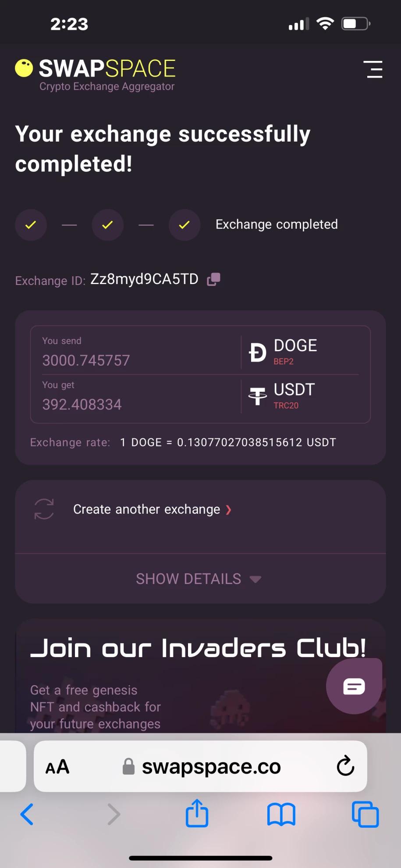Click the Dogecoin coin icon
Image resolution: width=401 pixels, height=868 pixels.
257,352
